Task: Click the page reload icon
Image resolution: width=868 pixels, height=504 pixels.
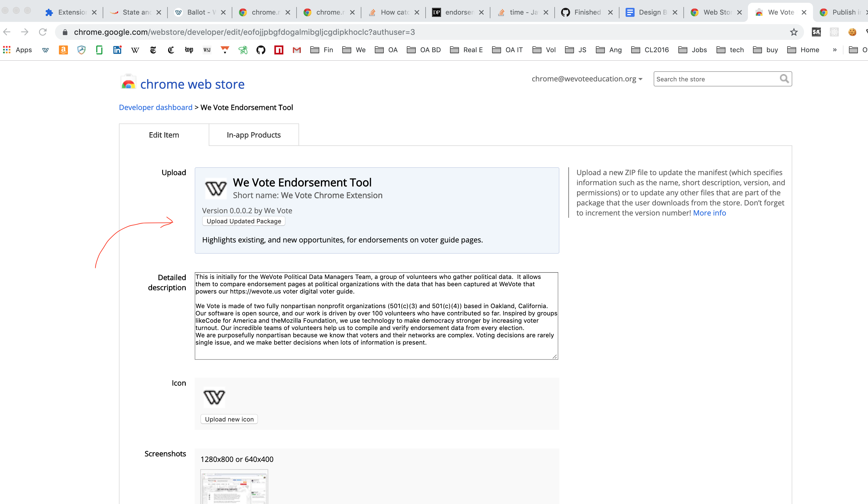Action: pos(43,32)
